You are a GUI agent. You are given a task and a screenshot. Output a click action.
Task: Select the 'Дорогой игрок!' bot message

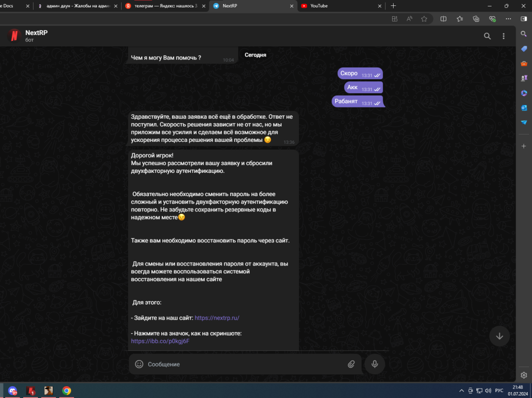(213, 250)
